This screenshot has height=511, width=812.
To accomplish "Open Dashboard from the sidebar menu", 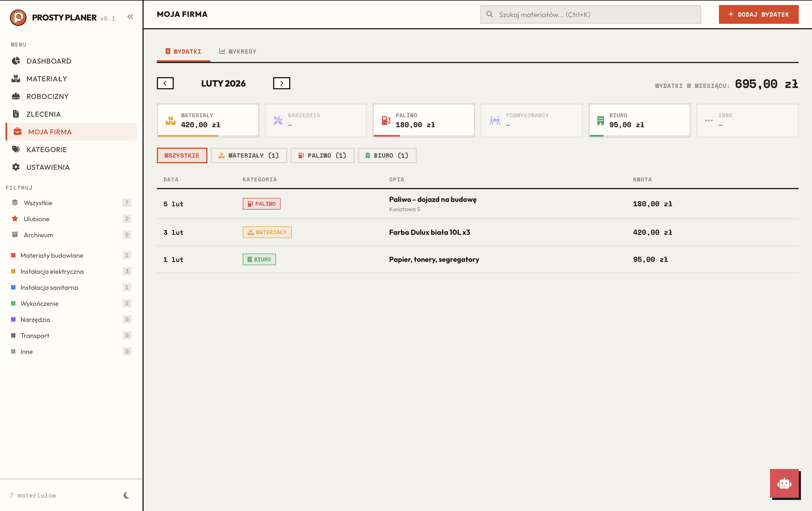I will pyautogui.click(x=49, y=61).
